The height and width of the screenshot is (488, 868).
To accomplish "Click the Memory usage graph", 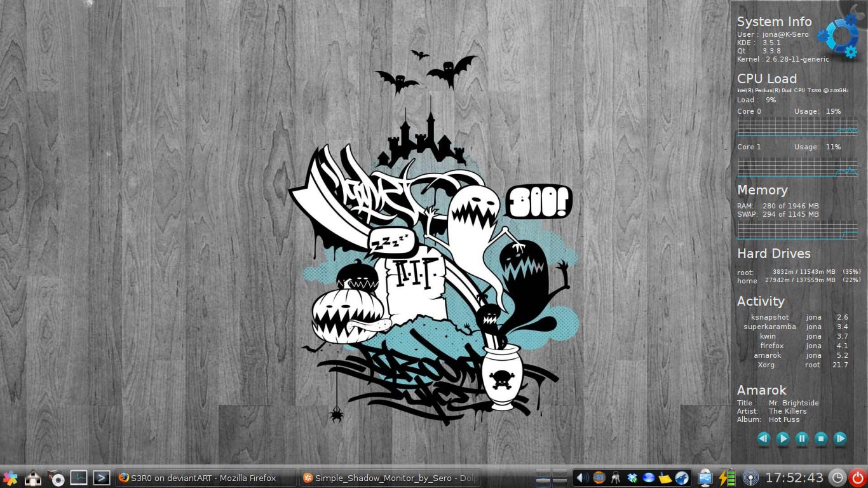I will point(797,230).
